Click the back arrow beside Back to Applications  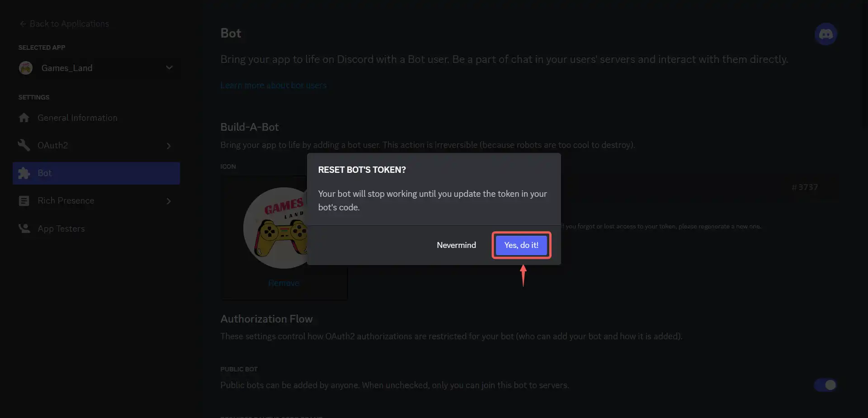(x=23, y=24)
